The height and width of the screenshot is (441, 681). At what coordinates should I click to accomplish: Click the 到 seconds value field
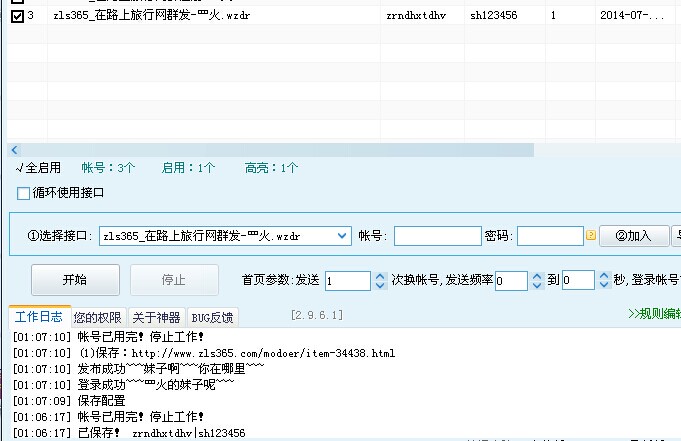[579, 281]
